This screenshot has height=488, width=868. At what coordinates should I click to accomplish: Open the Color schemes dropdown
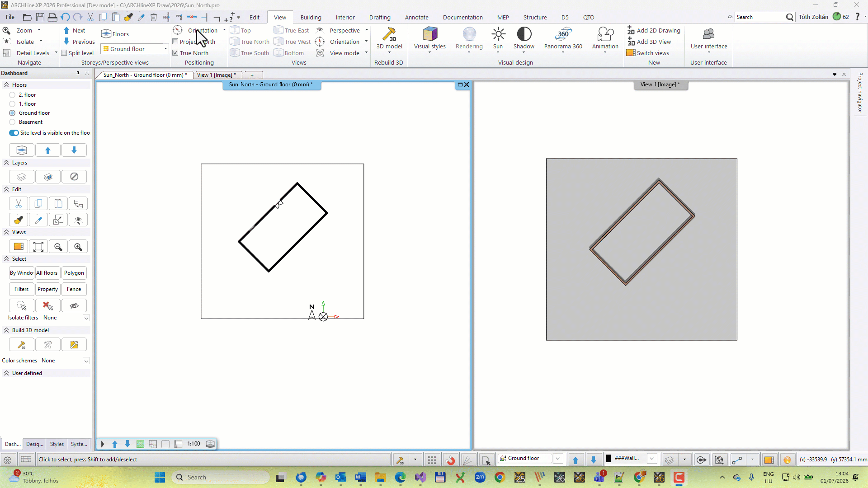86,361
